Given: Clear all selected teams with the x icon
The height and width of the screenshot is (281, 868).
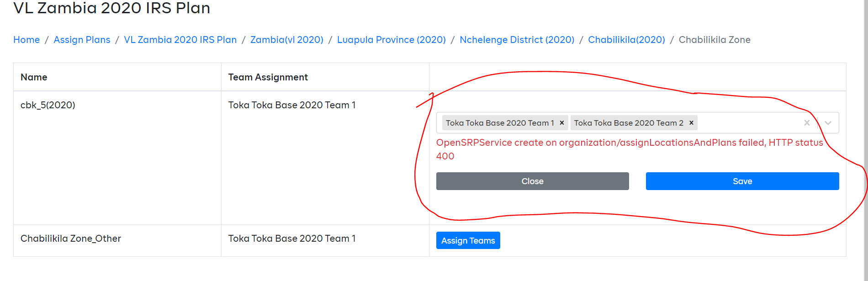Looking at the screenshot, I should (x=807, y=122).
